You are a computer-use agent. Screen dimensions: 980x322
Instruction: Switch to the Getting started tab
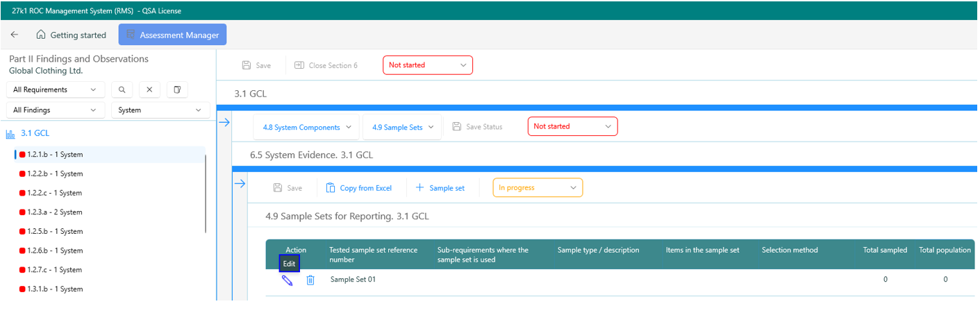pyautogui.click(x=71, y=35)
